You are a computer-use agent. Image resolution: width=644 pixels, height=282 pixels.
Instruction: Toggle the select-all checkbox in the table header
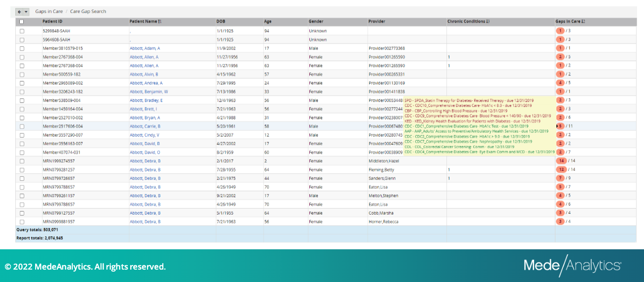coord(21,22)
